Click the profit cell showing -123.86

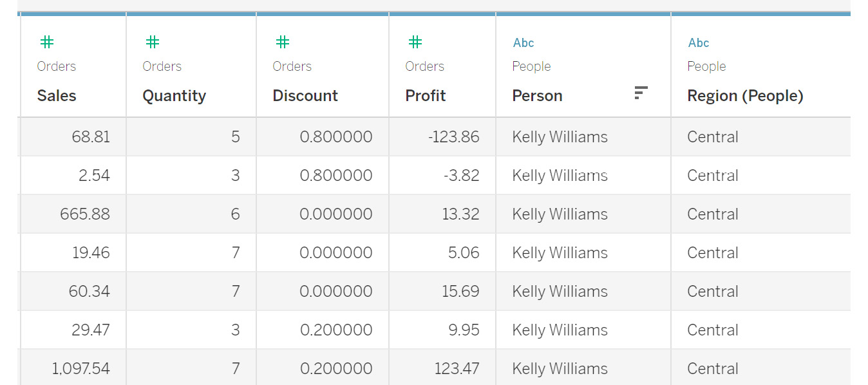pyautogui.click(x=453, y=137)
